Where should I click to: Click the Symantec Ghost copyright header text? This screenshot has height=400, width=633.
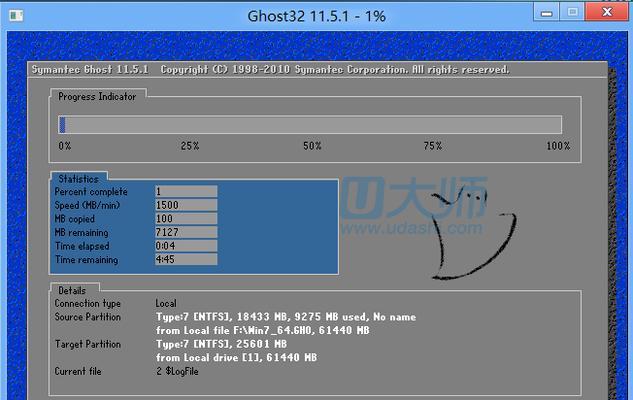point(270,69)
